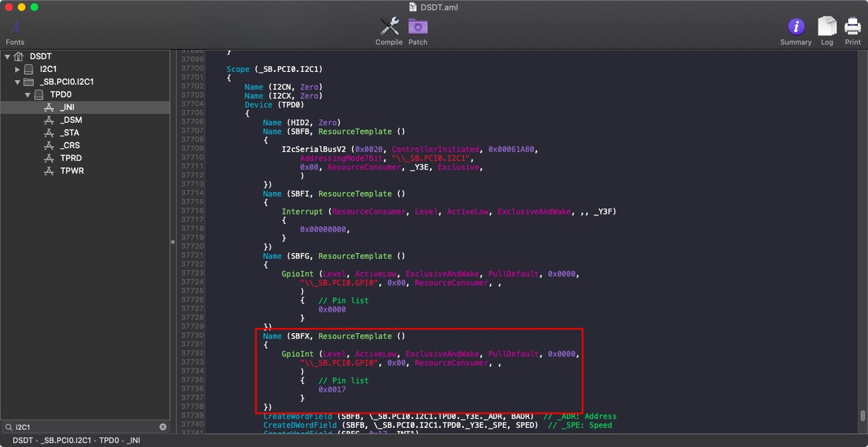Click the Name (SBFB, ResourceTemplate) line
Screen dimensions: 868x447
(334, 131)
